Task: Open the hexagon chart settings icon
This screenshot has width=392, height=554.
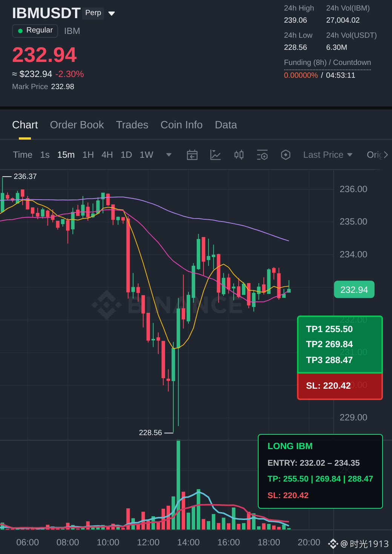Action: [286, 155]
